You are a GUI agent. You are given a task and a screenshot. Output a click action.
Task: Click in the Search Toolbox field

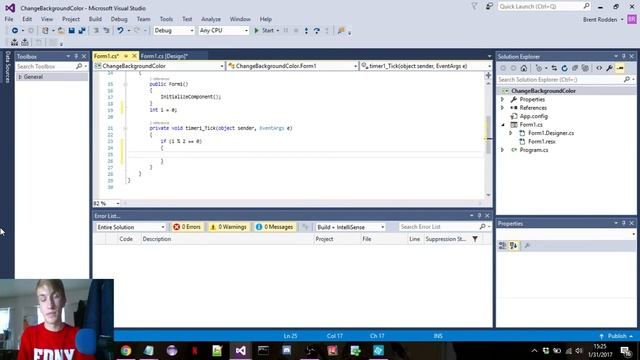(x=45, y=66)
